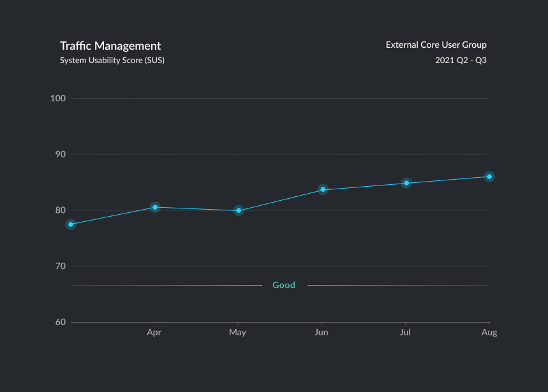Click the System Usability Score (SUS) subtitle
548x392 pixels.
(x=112, y=61)
